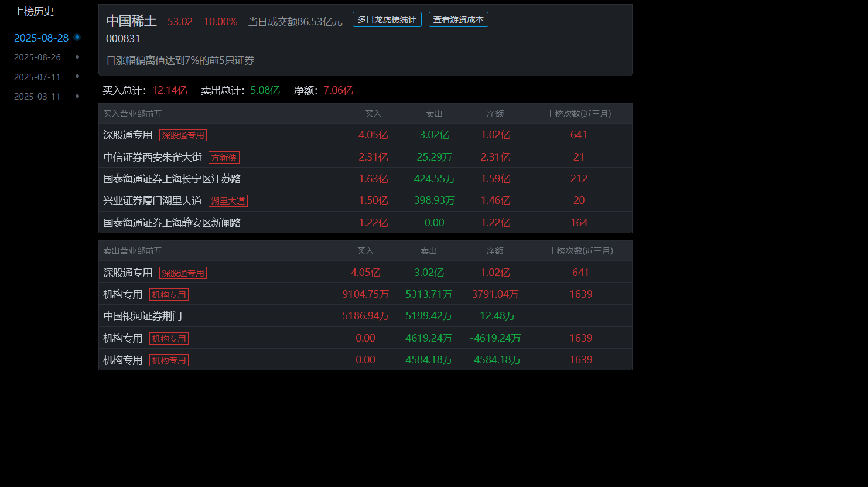Click the -12.48万 net amount
The width and height of the screenshot is (868, 487).
[495, 316]
